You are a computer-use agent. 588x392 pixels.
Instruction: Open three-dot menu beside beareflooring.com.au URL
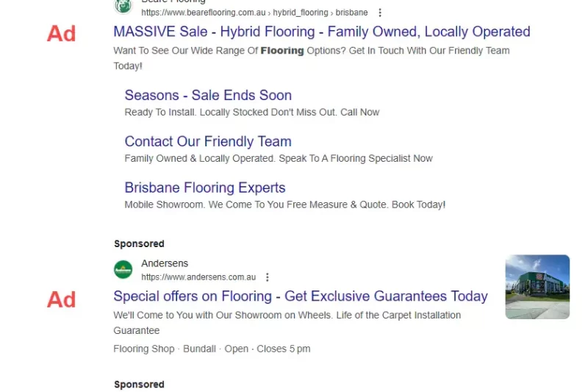tap(380, 13)
